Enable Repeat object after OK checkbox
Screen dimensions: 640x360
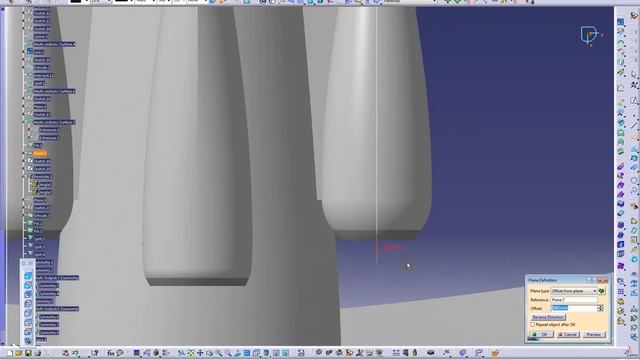533,324
